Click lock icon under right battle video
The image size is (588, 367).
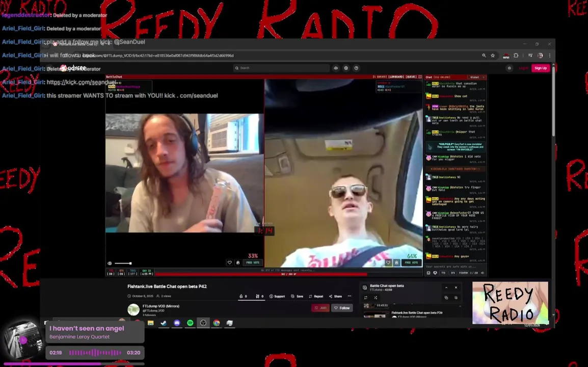tap(396, 263)
